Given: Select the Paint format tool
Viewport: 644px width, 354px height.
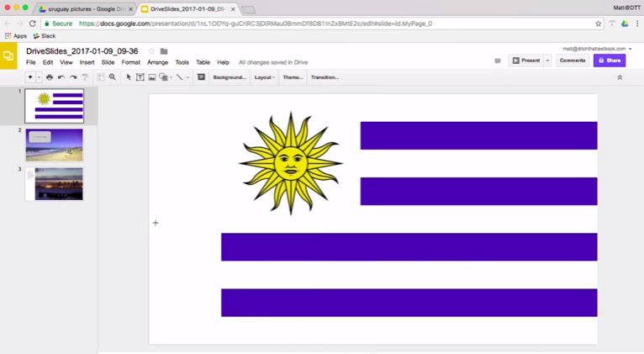Looking at the screenshot, I should pyautogui.click(x=85, y=77).
